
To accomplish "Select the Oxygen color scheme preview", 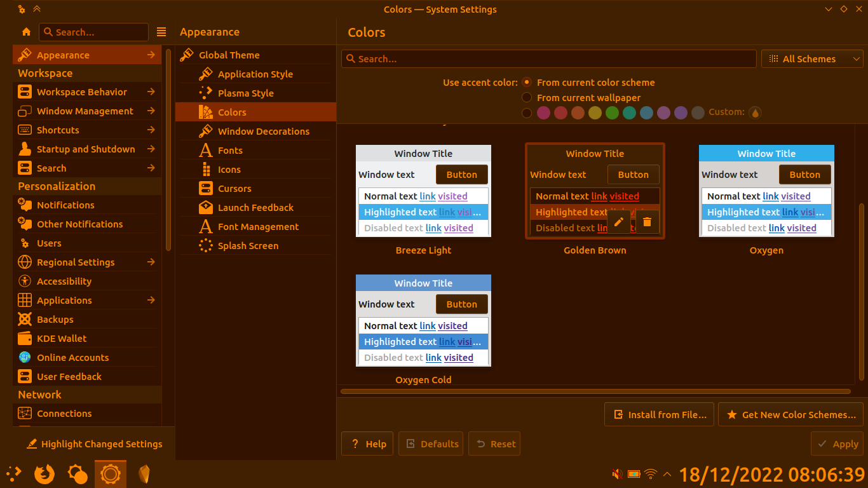I will coord(766,191).
